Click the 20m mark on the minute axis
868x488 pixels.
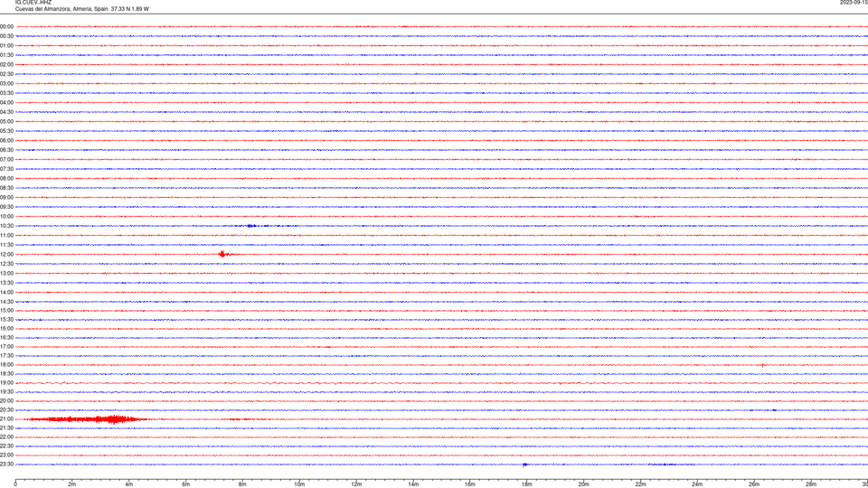tap(583, 484)
